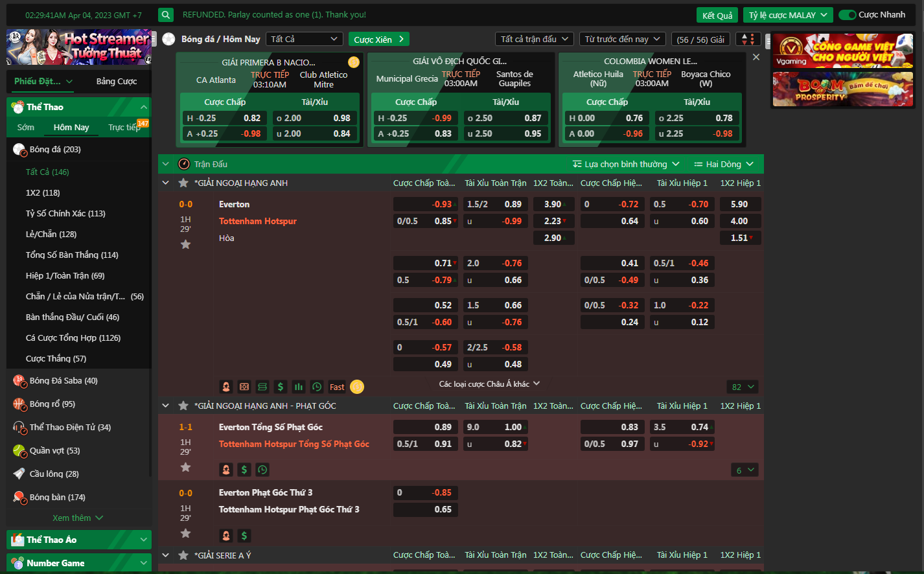Open the scoreboard icon under Everton match
The height and width of the screenshot is (574, 924).
coord(262,387)
